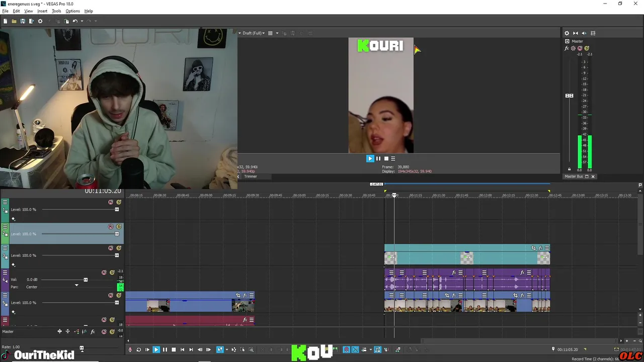Open Pan/Crop on the teal track 3 clip
The width and height of the screenshot is (644, 362).
point(533,248)
